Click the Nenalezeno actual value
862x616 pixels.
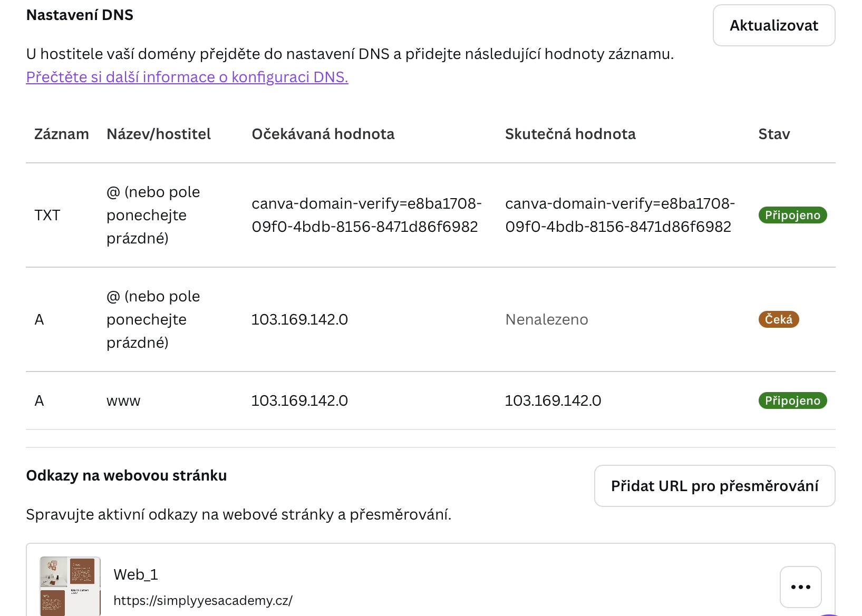pos(546,319)
